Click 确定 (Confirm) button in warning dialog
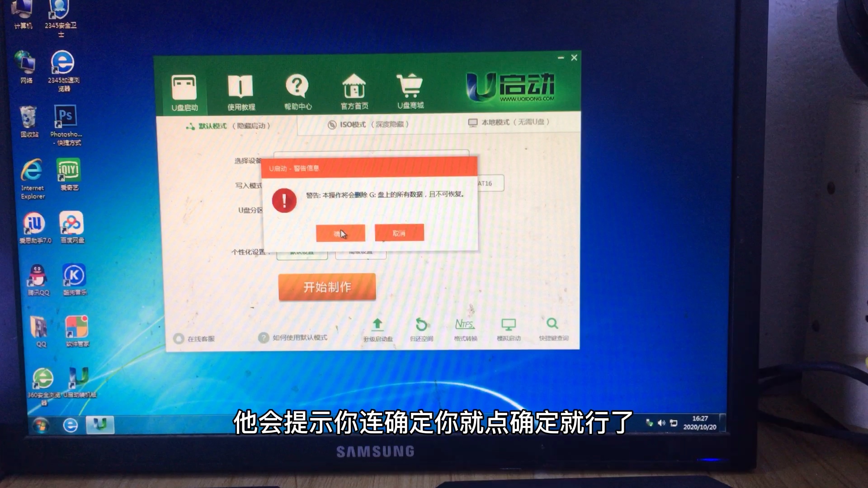 [x=340, y=232]
